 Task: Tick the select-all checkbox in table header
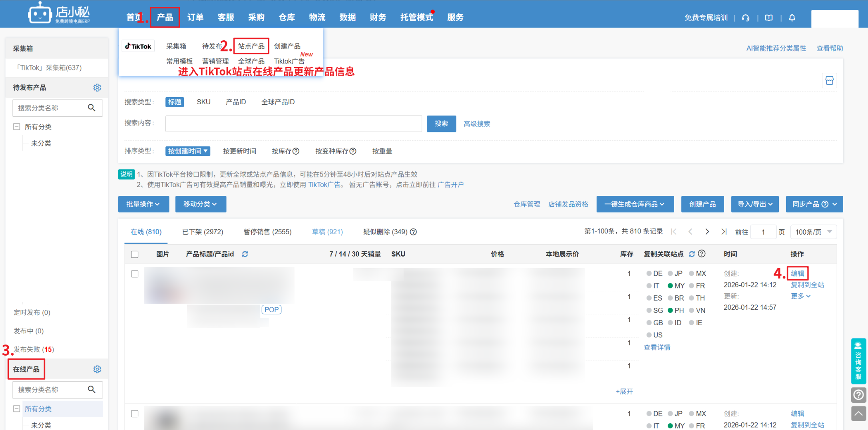pyautogui.click(x=135, y=254)
